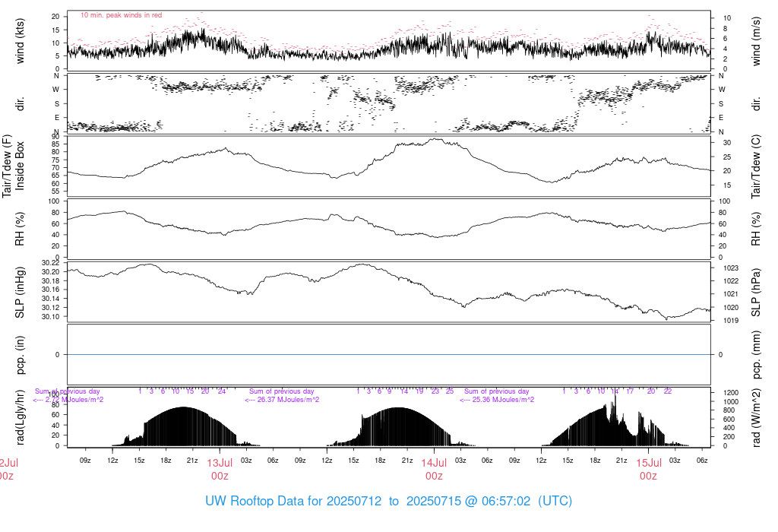This screenshot has width=778, height=532.
Task: Select the 'SLP (inHg)' axis label
Action: coord(20,293)
